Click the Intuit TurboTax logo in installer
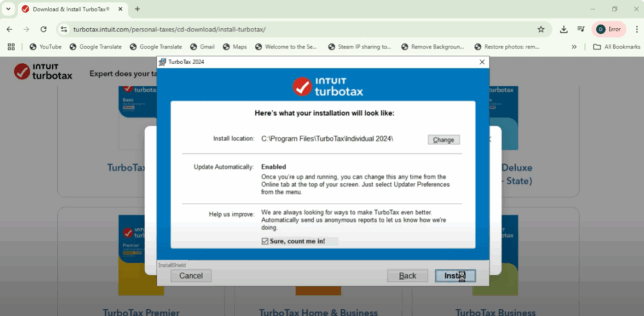 328,86
